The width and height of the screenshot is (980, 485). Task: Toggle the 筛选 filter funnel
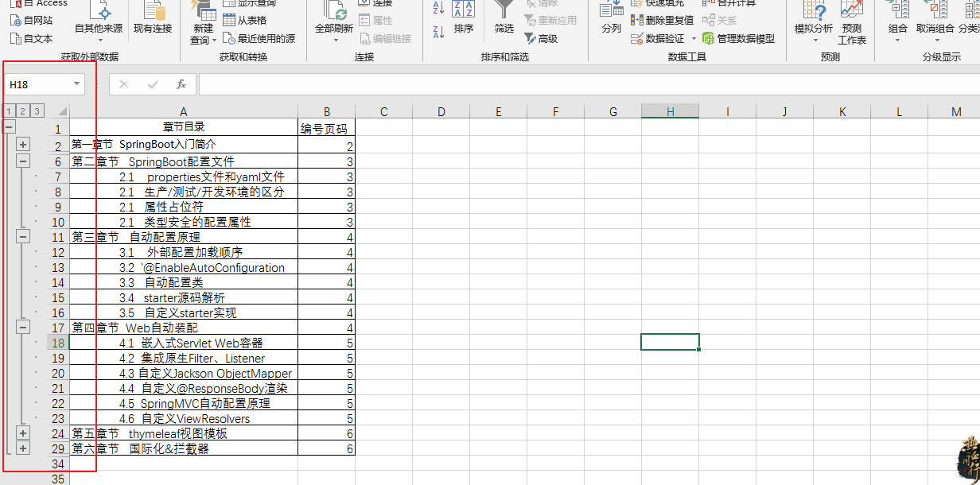(504, 19)
